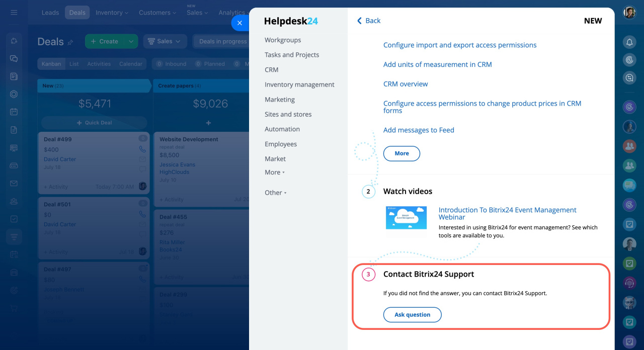Pin the Deals page with the pin icon

click(x=70, y=42)
